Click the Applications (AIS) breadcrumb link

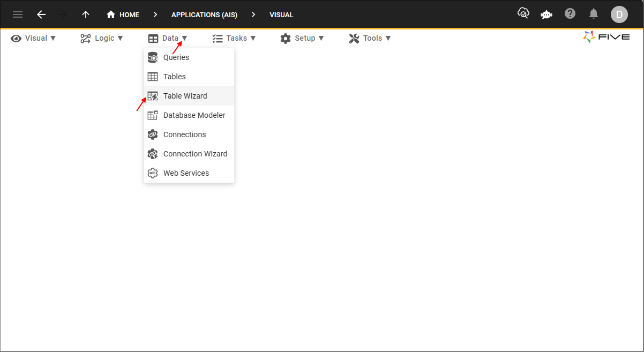point(204,14)
